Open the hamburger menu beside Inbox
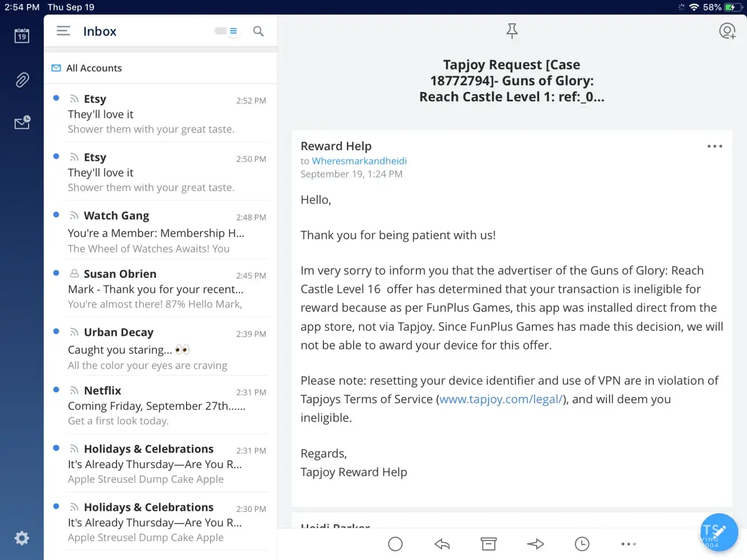The width and height of the screenshot is (747, 560). tap(63, 31)
